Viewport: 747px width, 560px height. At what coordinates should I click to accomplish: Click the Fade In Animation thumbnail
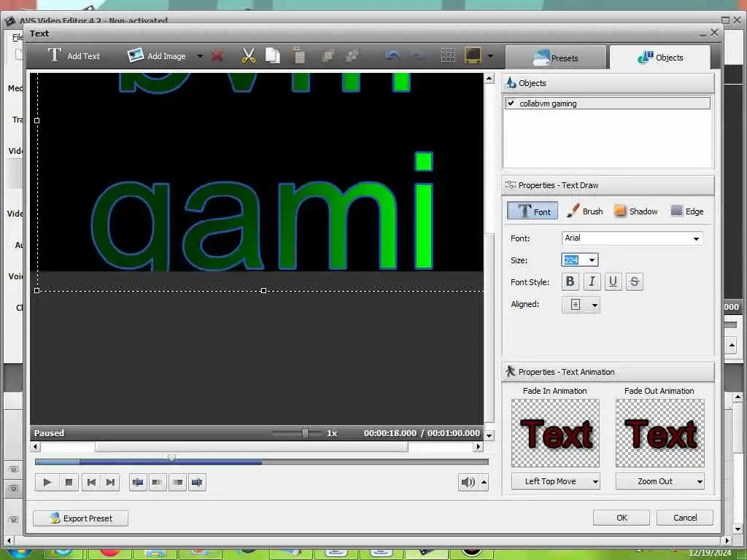(x=555, y=433)
